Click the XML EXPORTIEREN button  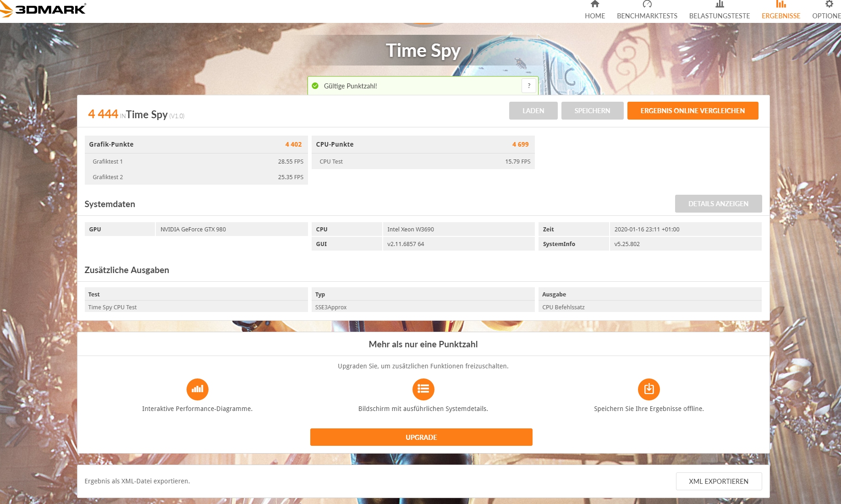(x=719, y=481)
